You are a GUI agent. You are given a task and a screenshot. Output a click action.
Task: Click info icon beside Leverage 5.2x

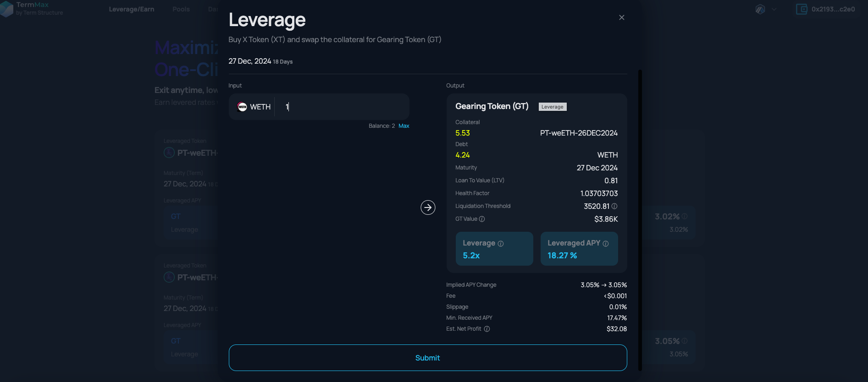(501, 244)
